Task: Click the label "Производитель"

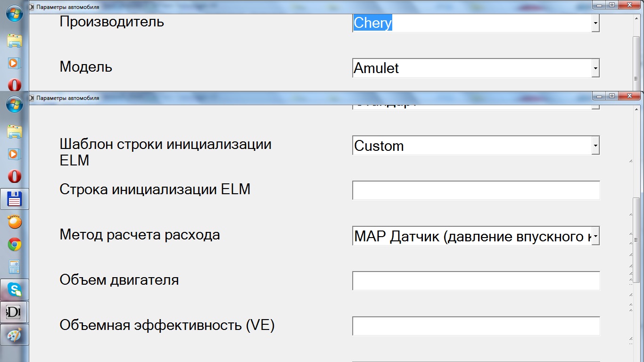Action: click(x=112, y=22)
